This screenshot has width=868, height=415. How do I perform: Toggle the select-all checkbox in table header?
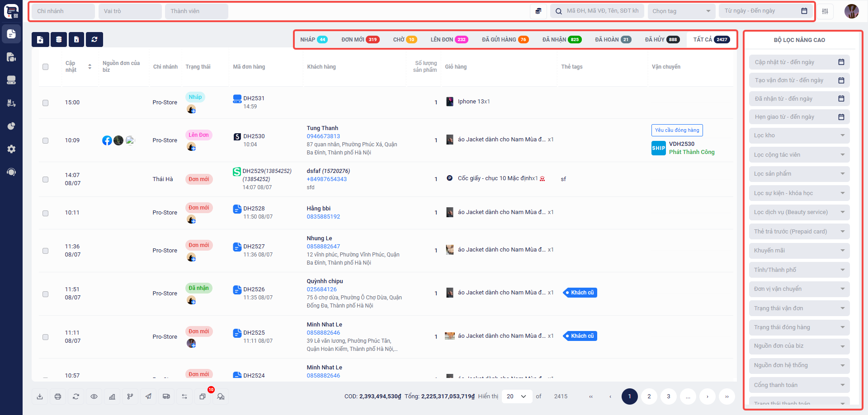pos(45,67)
